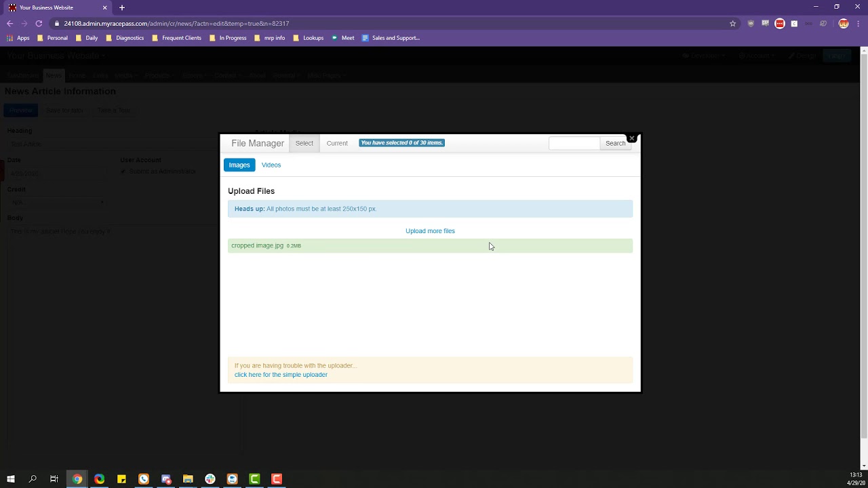Open the Chrome profile avatar
The image size is (868, 488).
click(x=844, y=23)
